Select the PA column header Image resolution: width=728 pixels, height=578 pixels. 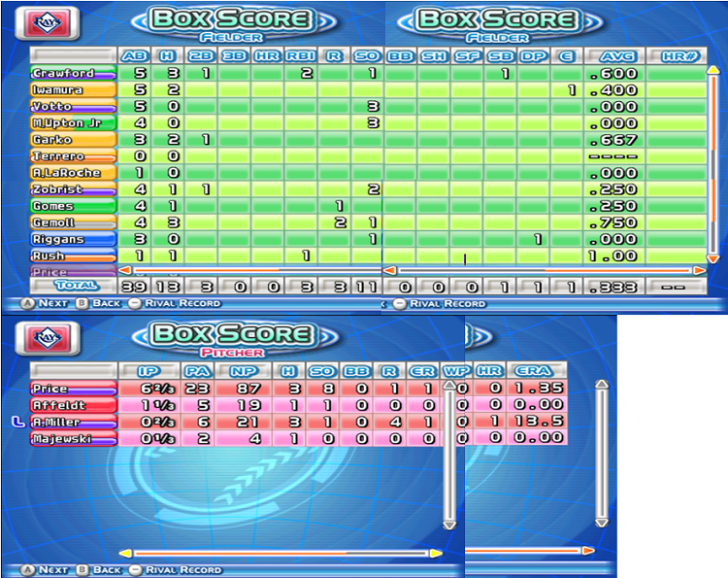tap(198, 371)
